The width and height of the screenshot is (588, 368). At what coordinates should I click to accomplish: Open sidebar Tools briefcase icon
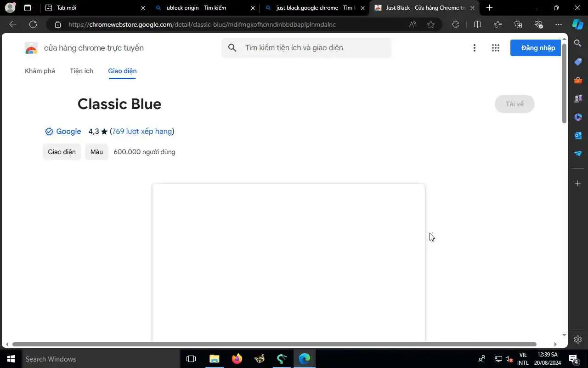[578, 80]
